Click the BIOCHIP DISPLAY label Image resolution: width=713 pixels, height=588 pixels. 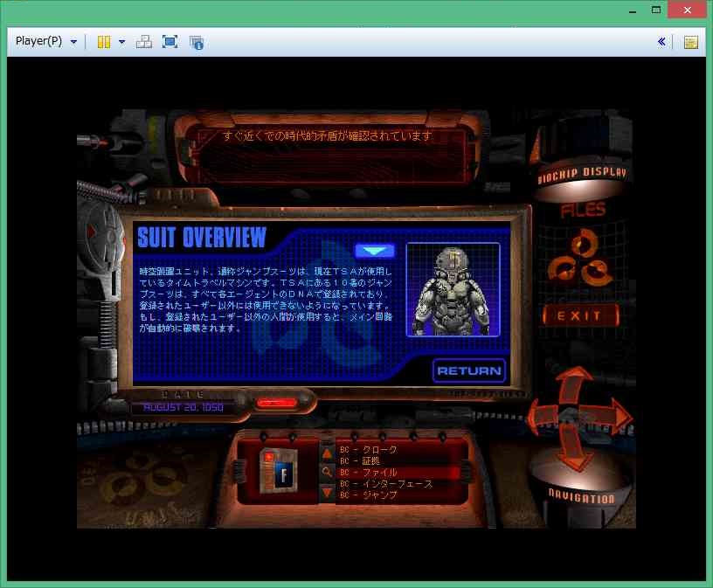(x=583, y=175)
